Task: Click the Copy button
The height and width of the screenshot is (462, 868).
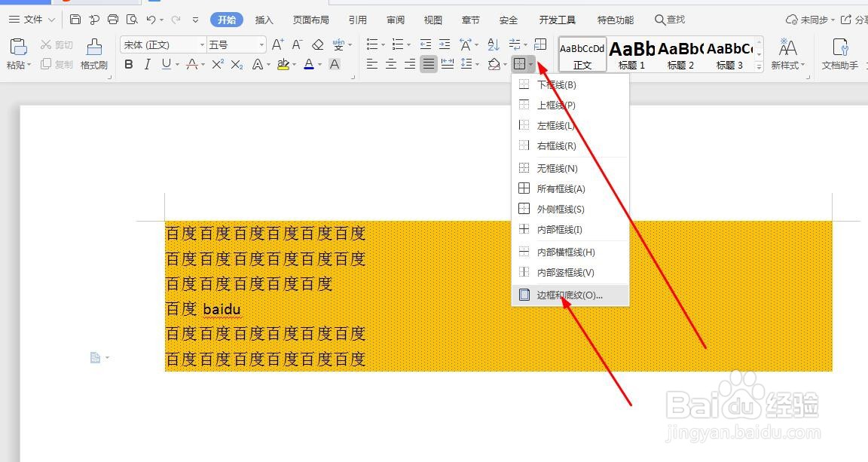Action: (57, 64)
